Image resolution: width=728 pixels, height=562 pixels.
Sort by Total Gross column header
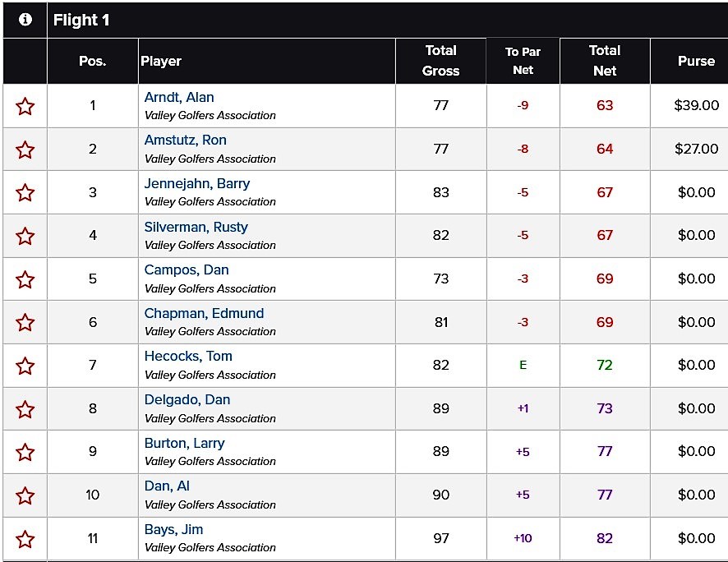tap(440, 60)
